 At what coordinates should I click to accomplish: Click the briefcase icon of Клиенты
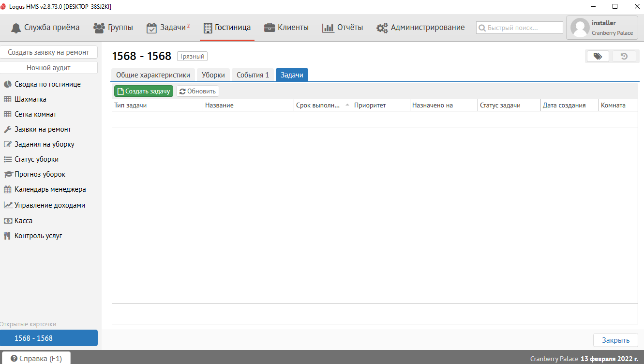pyautogui.click(x=270, y=28)
